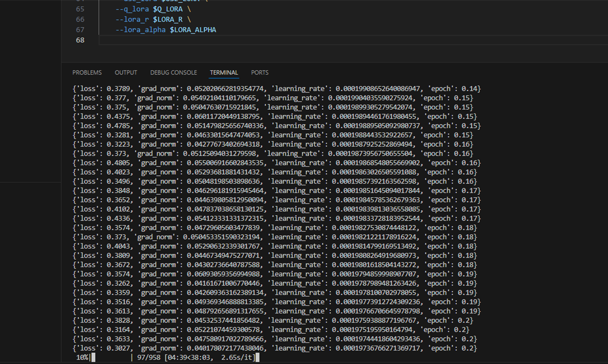Show the PORTS tab
608x364 pixels.
click(259, 73)
